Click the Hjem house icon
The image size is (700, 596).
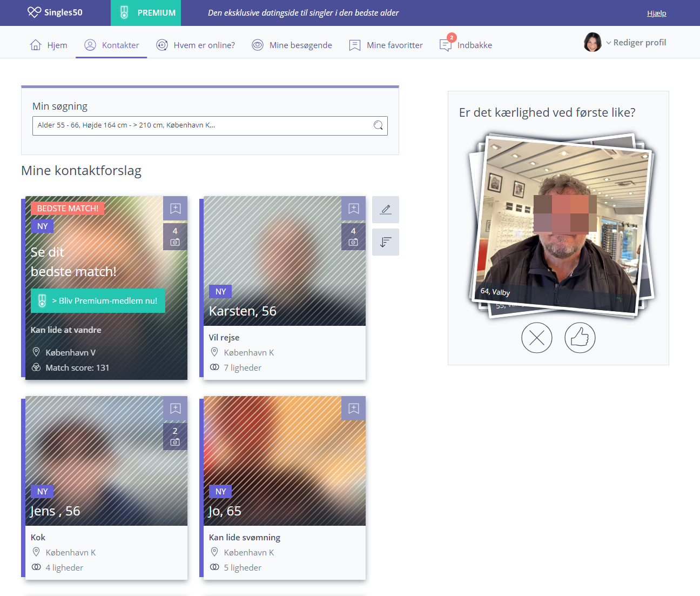36,45
